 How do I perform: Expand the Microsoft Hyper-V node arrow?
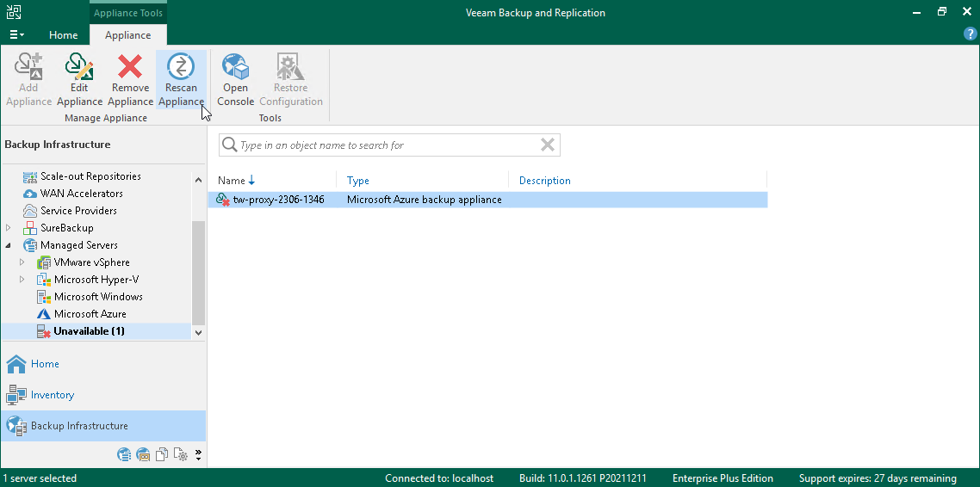(x=22, y=280)
